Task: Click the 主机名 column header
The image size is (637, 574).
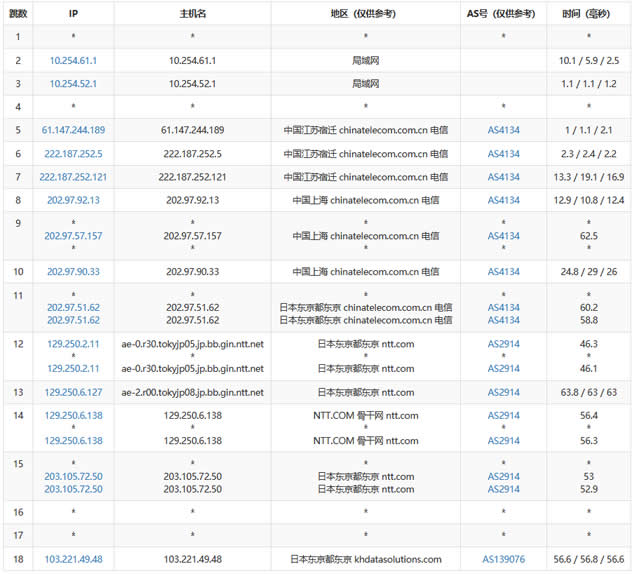Action: click(193, 13)
